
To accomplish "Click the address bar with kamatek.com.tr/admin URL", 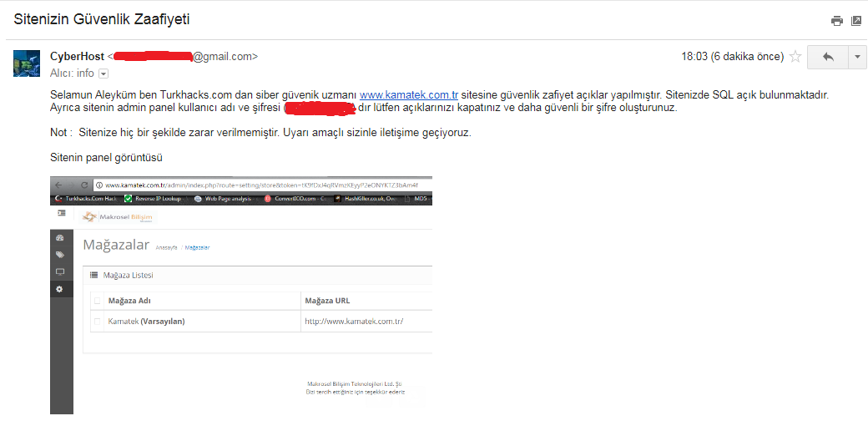I will (x=262, y=185).
